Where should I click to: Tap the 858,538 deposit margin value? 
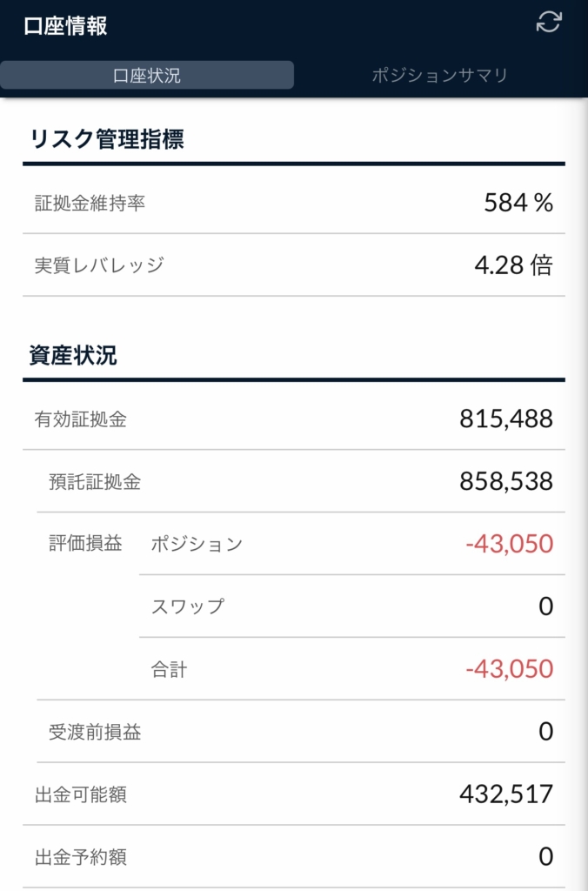click(x=506, y=481)
